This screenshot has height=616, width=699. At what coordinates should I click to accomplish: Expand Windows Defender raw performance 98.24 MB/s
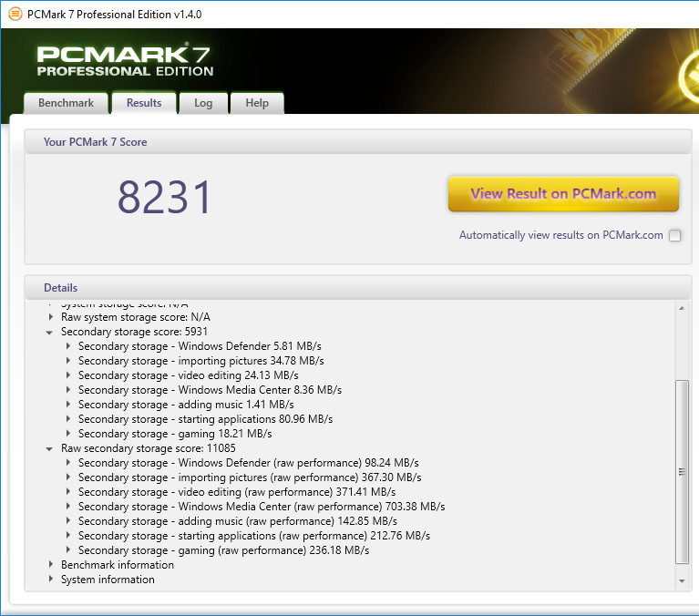68,463
